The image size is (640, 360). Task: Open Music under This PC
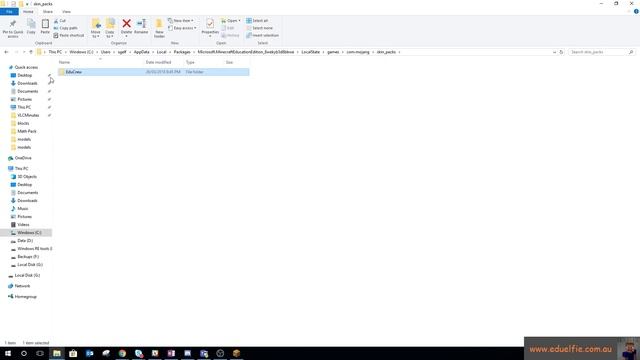pyautogui.click(x=22, y=209)
